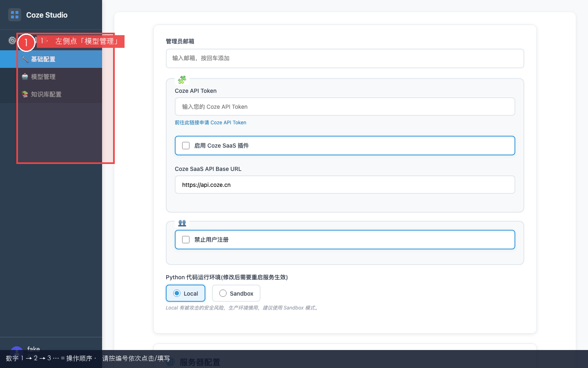Open the 前往此链接申请 Coze API Token link
The width and height of the screenshot is (588, 368).
click(210, 122)
